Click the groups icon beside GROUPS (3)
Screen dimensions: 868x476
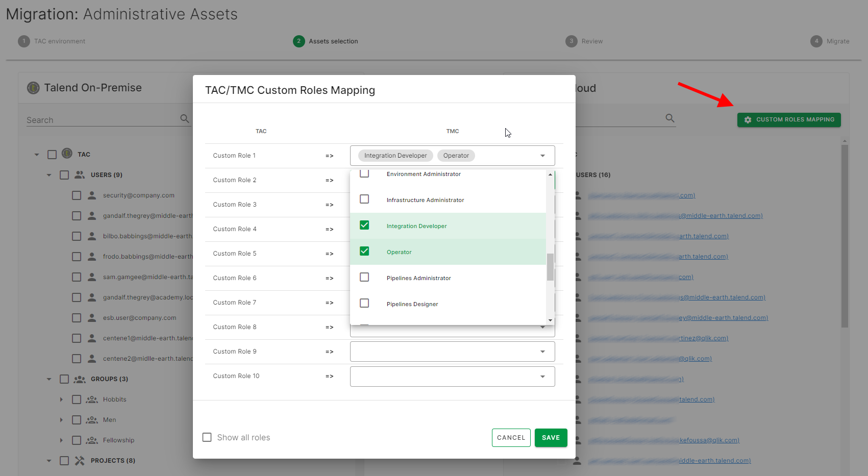coord(80,379)
